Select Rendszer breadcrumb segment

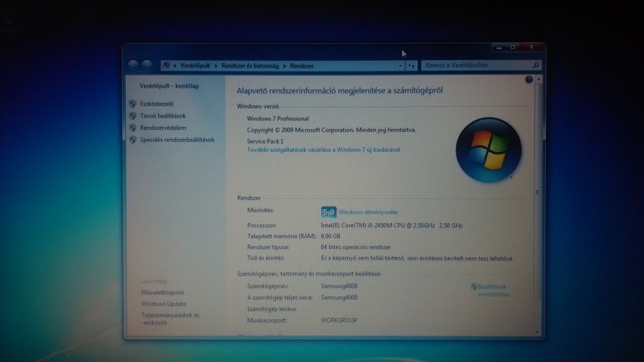[x=302, y=66]
